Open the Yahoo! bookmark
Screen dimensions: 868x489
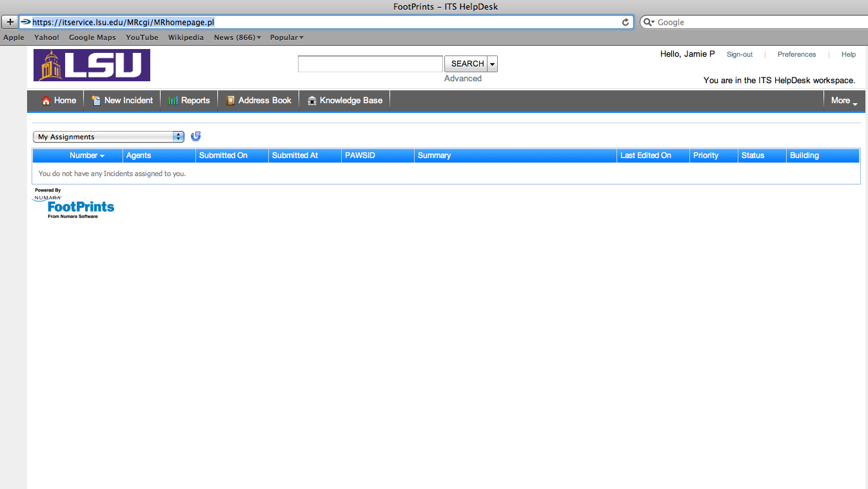pyautogui.click(x=46, y=37)
